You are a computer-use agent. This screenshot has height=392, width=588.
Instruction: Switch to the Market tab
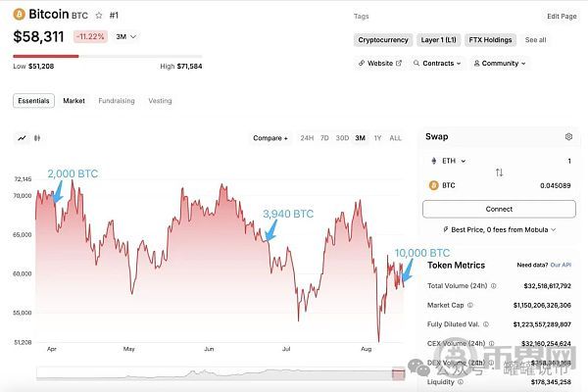pos(73,101)
